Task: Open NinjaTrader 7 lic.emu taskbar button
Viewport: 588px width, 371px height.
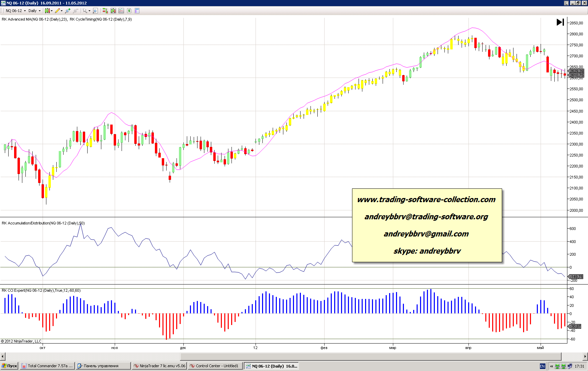Action: [x=159, y=366]
